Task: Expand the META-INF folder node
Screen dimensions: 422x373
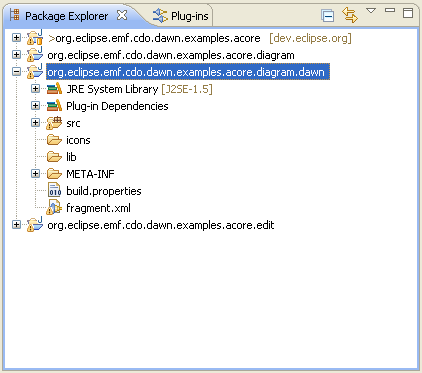Action: (x=35, y=173)
